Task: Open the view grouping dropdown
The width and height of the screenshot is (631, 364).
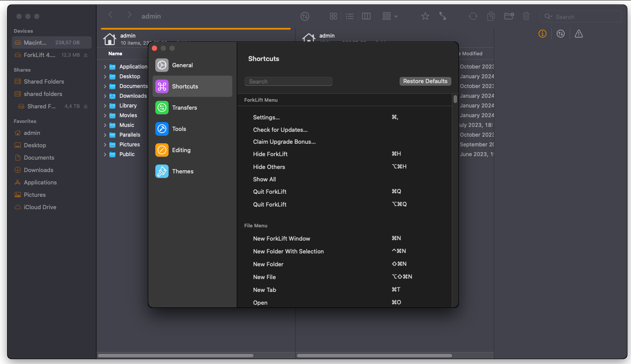Action: point(390,16)
